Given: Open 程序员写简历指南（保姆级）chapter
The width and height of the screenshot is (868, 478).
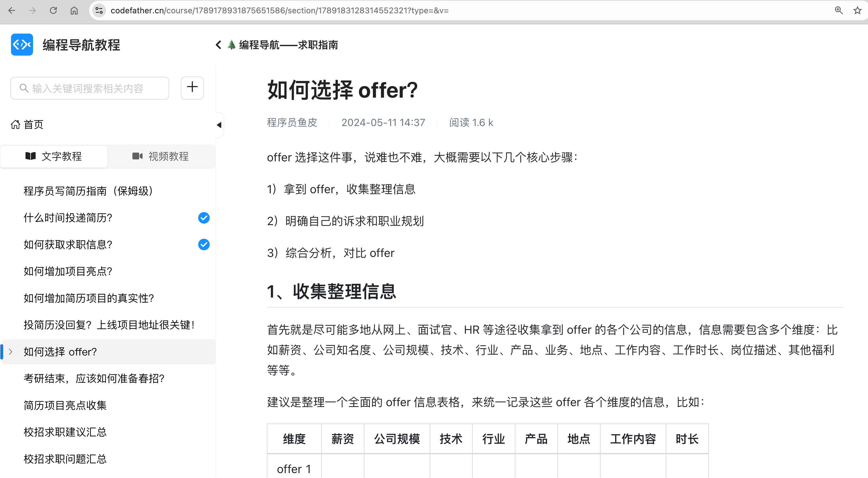Looking at the screenshot, I should (x=88, y=191).
